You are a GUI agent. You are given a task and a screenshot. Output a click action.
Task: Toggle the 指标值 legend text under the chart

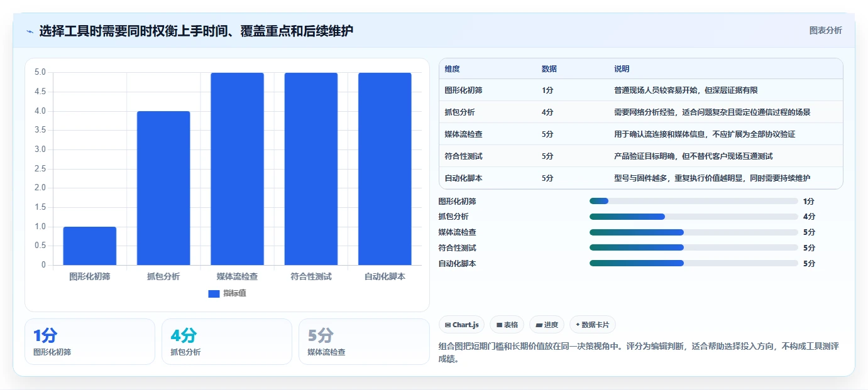click(x=234, y=293)
